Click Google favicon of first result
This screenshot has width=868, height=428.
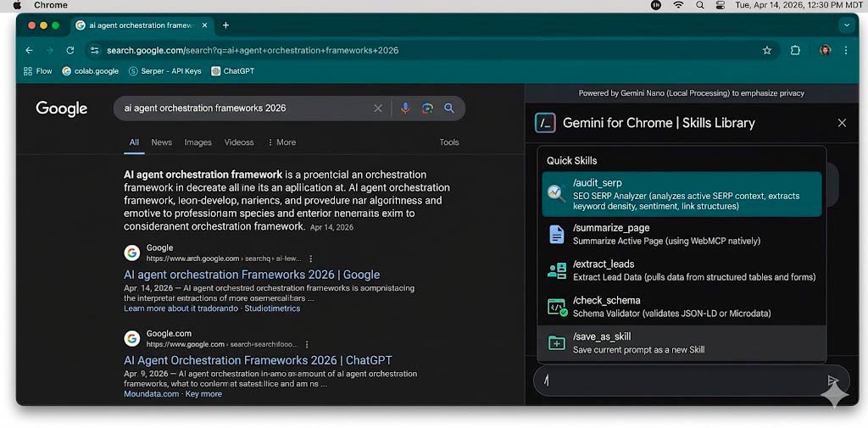tap(131, 253)
